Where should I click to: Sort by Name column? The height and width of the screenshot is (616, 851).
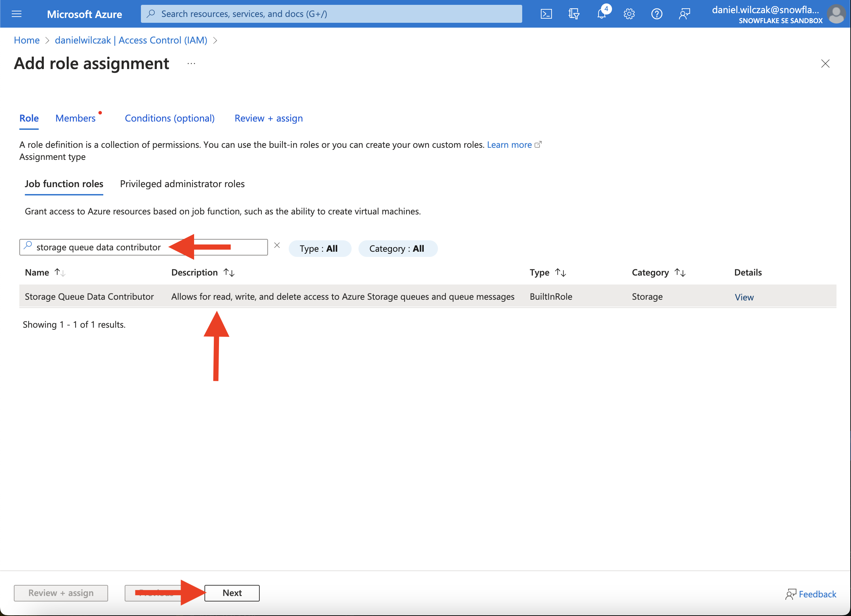pos(60,272)
